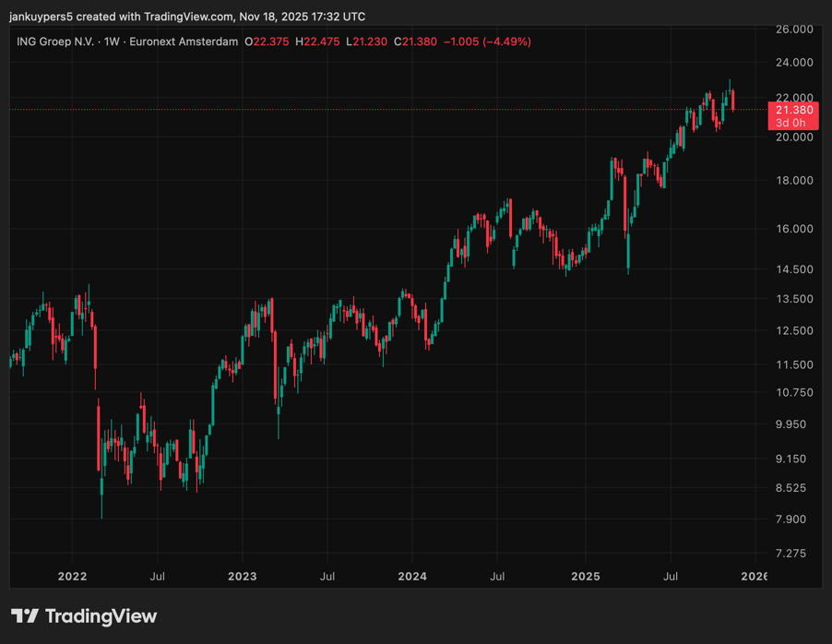The width and height of the screenshot is (832, 644).
Task: Click the 12.500 price axis label
Action: point(794,330)
